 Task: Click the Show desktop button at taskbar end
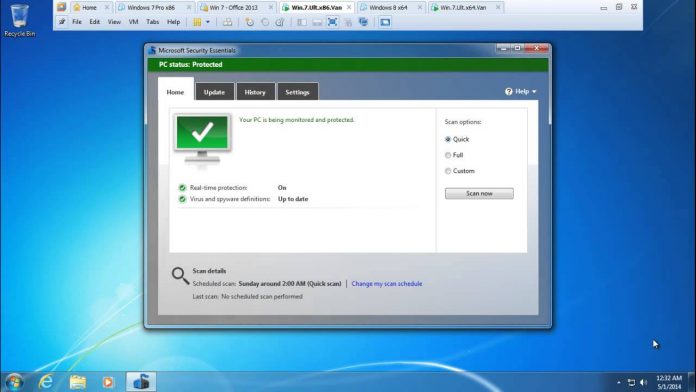pos(692,382)
